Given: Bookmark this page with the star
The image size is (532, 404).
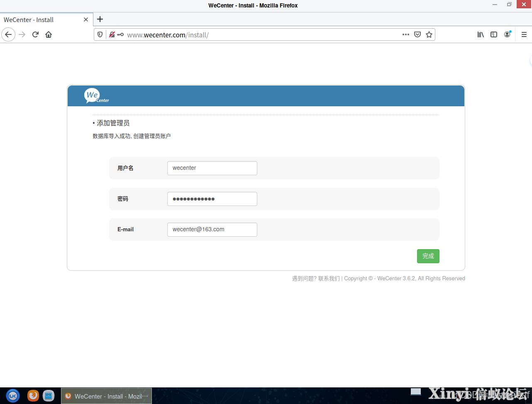Looking at the screenshot, I should pyautogui.click(x=429, y=34).
